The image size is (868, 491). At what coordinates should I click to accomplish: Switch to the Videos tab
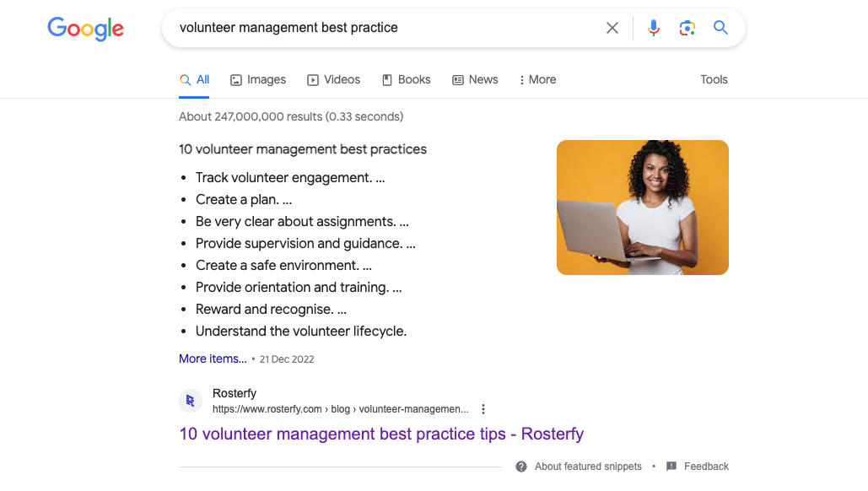pos(333,79)
